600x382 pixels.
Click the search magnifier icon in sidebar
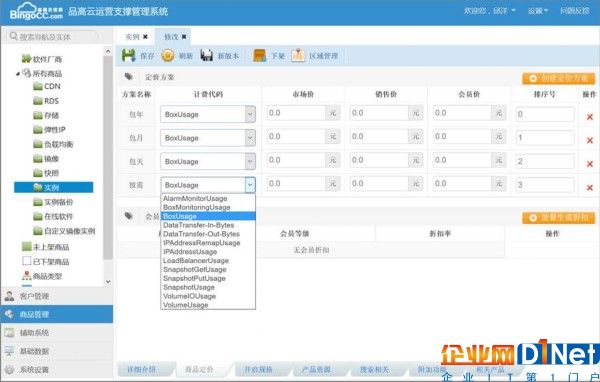point(14,36)
